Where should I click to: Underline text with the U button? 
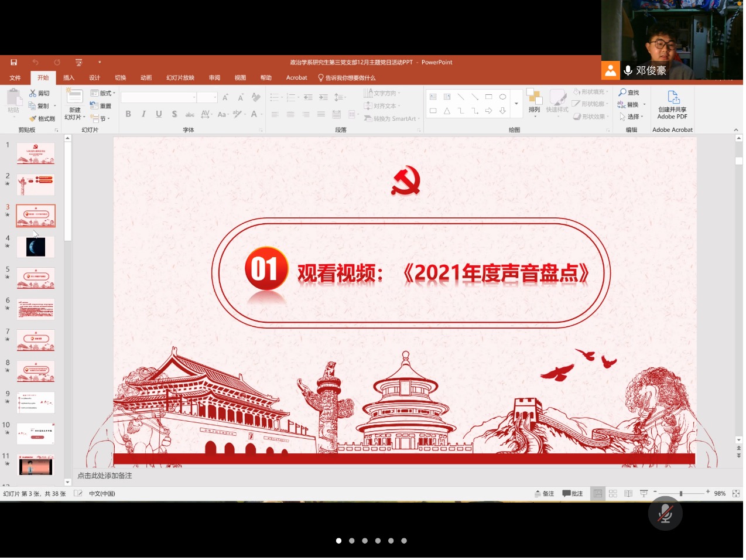coord(159,114)
